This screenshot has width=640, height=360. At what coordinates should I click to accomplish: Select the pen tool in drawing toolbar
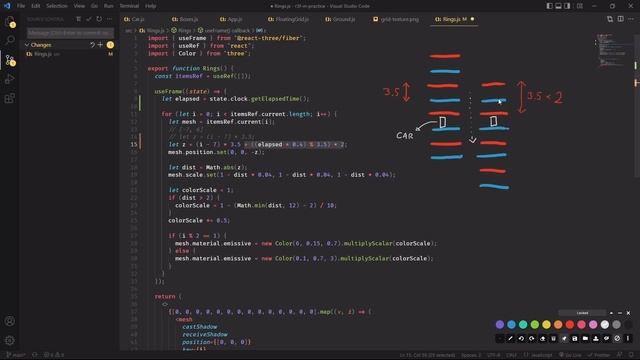coord(510,338)
